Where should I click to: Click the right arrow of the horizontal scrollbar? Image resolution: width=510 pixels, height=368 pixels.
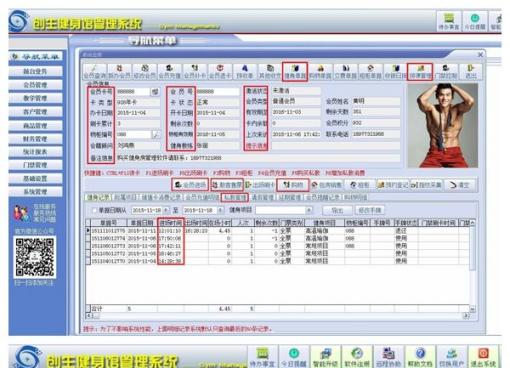pyautogui.click(x=466, y=316)
